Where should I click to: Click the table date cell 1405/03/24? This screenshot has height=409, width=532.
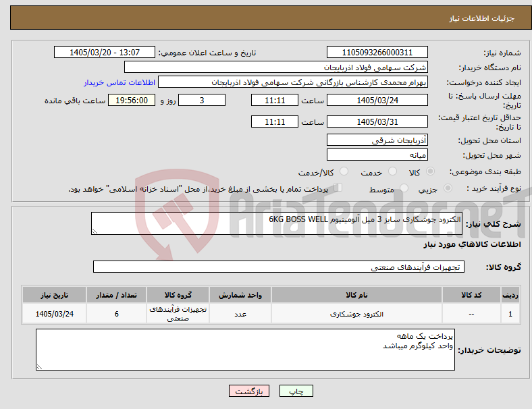tap(54, 314)
